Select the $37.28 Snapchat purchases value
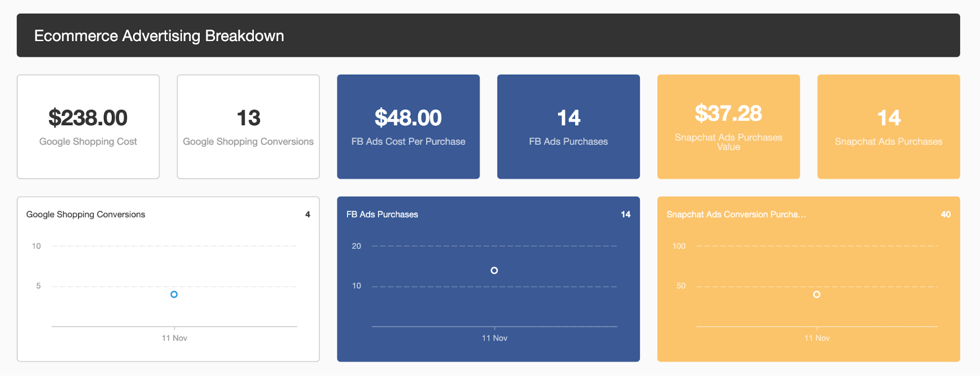 coord(729,113)
